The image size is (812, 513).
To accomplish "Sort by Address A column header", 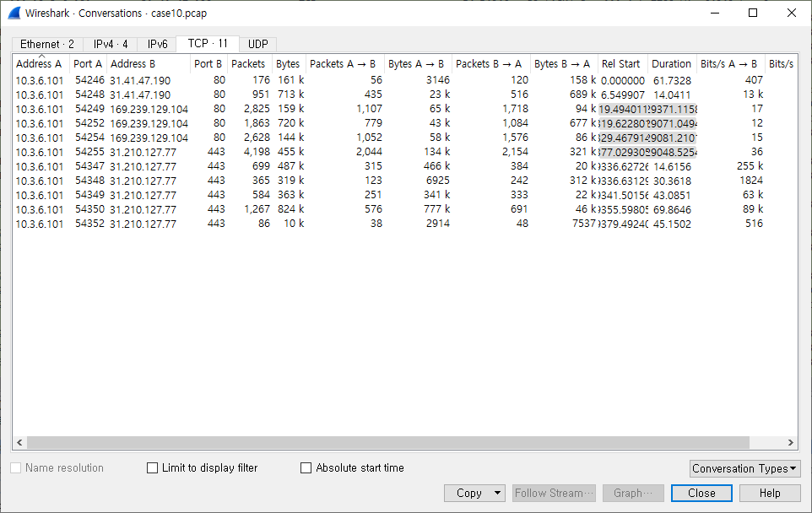I will (x=41, y=64).
